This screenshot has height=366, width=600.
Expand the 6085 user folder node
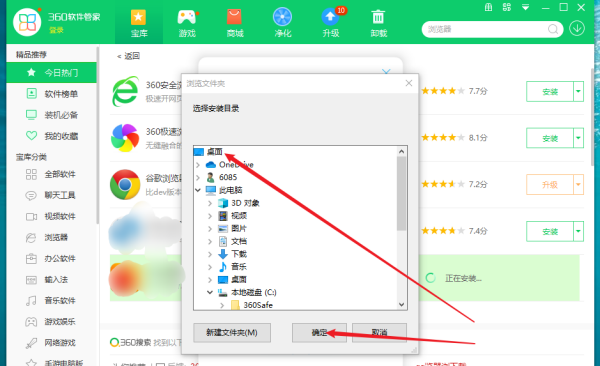pyautogui.click(x=198, y=178)
